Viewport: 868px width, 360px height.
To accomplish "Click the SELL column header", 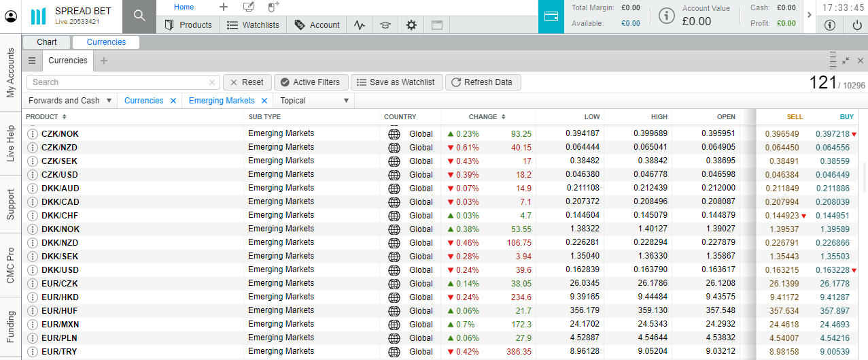I will (x=795, y=117).
